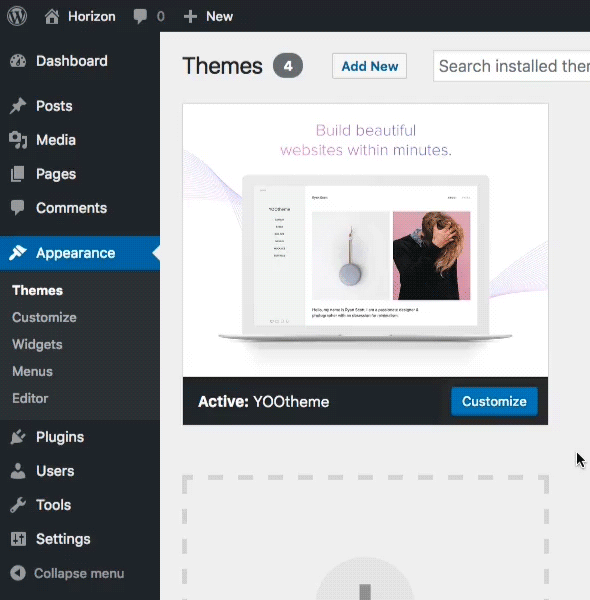590x600 pixels.
Task: Click the WordPress logo icon
Action: point(17,16)
